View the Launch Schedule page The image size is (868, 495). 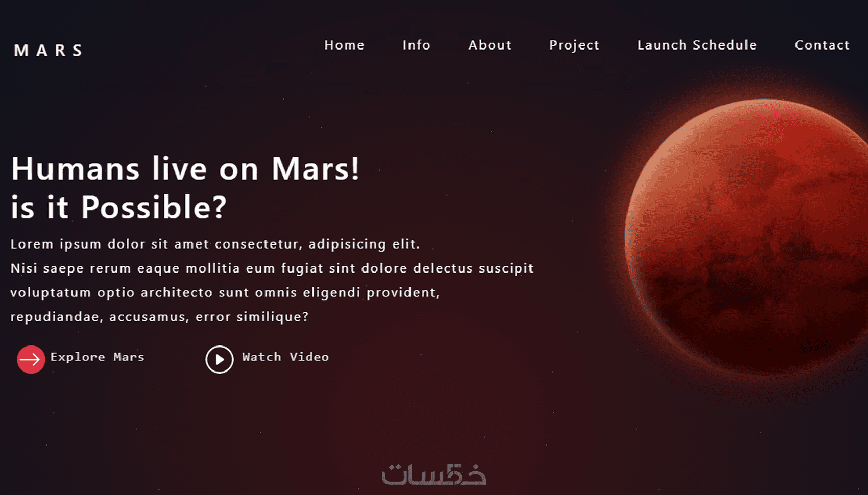[697, 45]
